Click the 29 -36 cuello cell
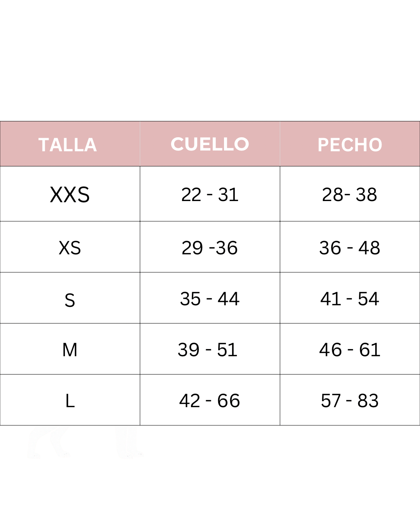The height and width of the screenshot is (525, 420). pos(210,248)
